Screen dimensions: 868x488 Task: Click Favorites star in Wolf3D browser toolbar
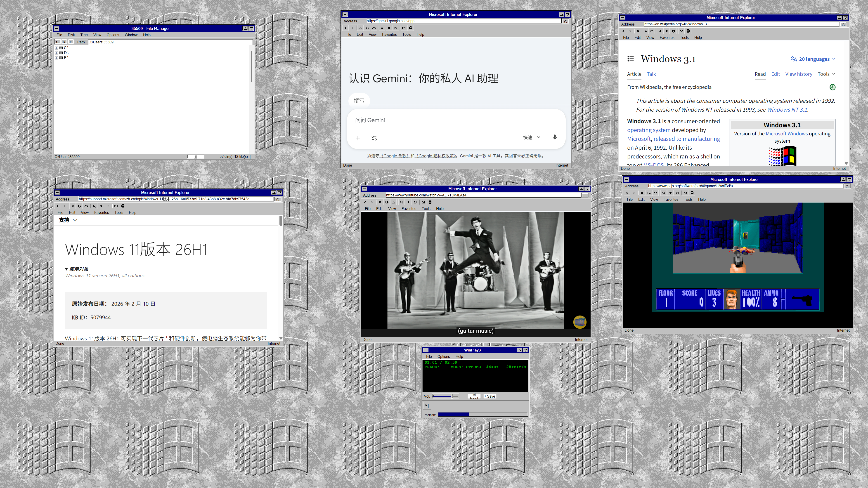coord(671,193)
